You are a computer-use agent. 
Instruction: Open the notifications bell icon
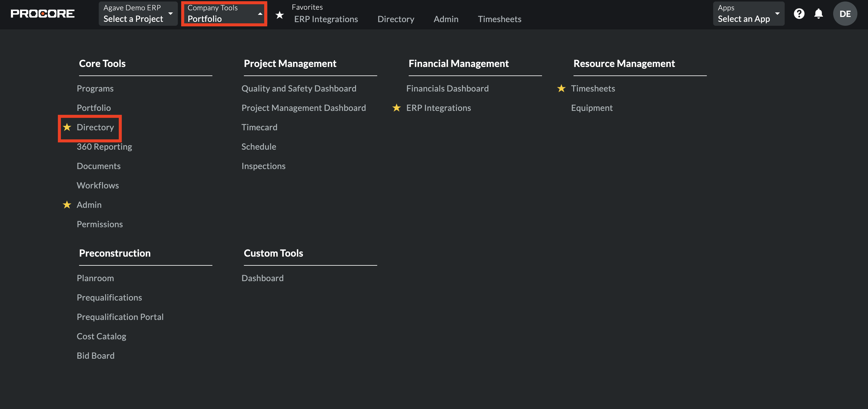(x=819, y=13)
